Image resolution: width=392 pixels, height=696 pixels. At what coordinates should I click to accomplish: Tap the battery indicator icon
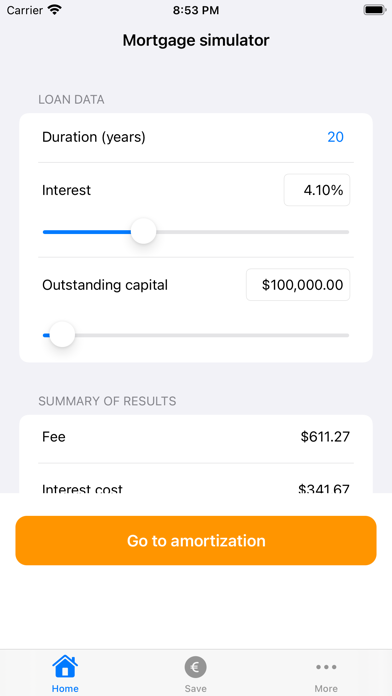(x=374, y=10)
